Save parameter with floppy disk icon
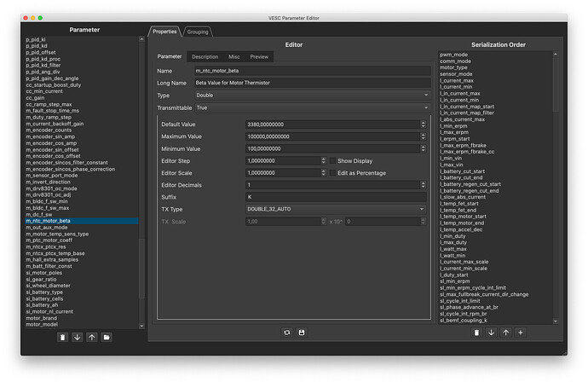The width and height of the screenshot is (588, 382). tap(302, 333)
